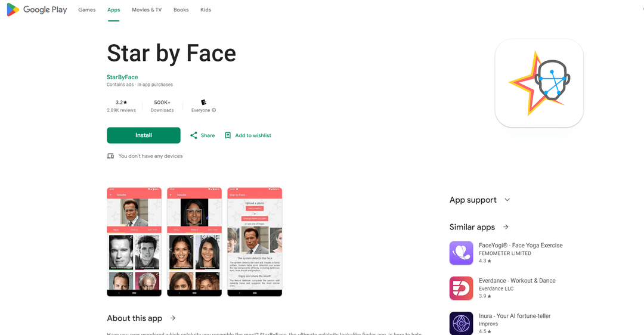Click the Everyone rating info icon
The height and width of the screenshot is (335, 644).
213,110
